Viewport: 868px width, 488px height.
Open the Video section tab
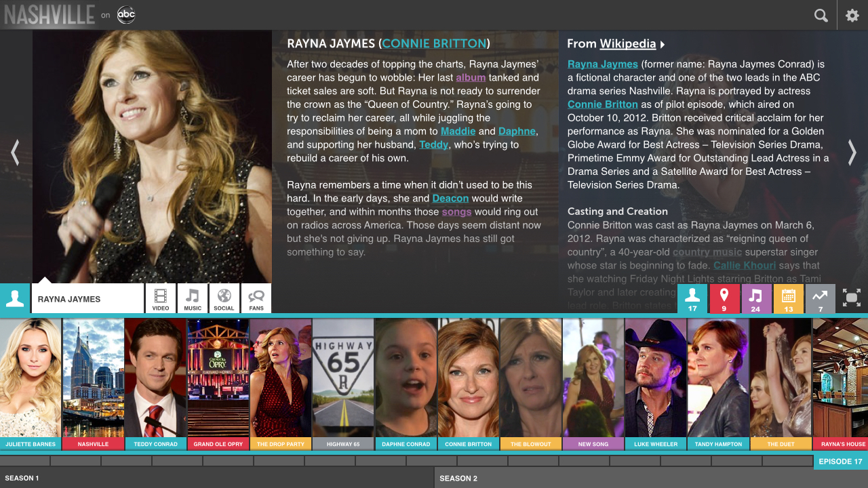(161, 298)
